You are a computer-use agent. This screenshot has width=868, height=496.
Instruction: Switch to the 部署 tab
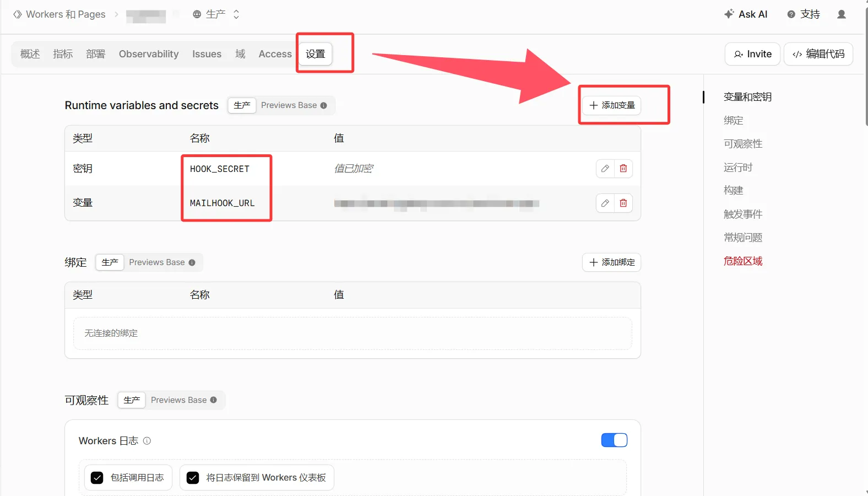pos(95,54)
